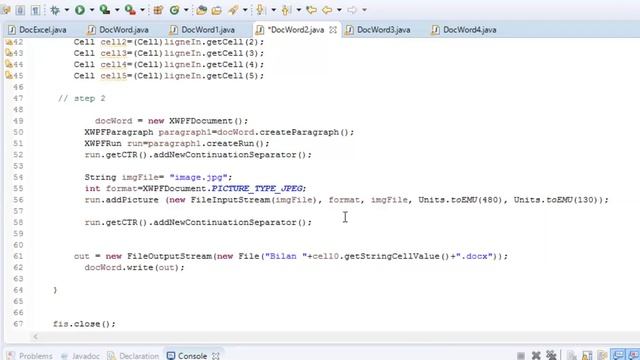
Task: Navigate Forward with greyed right arrow
Action: [x=352, y=10]
